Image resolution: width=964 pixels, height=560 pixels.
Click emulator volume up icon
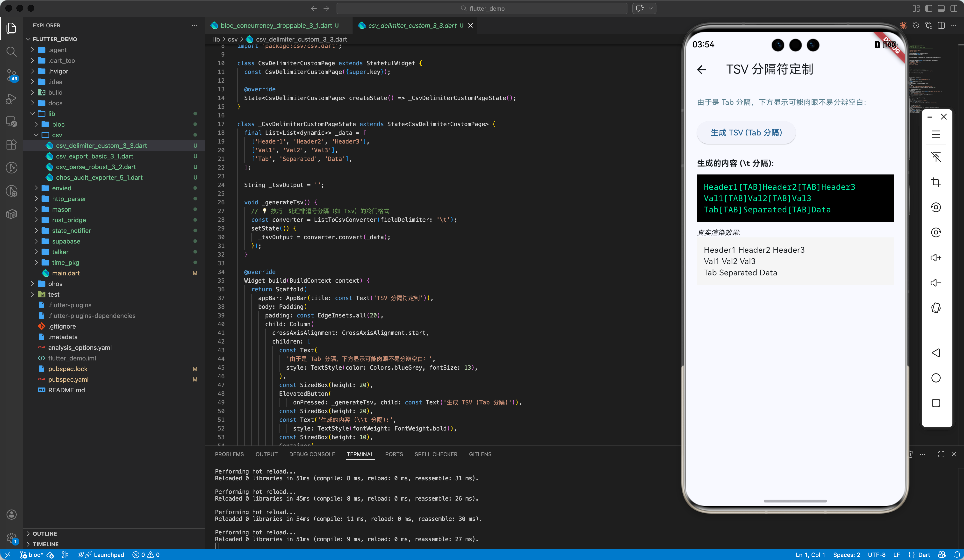point(936,258)
